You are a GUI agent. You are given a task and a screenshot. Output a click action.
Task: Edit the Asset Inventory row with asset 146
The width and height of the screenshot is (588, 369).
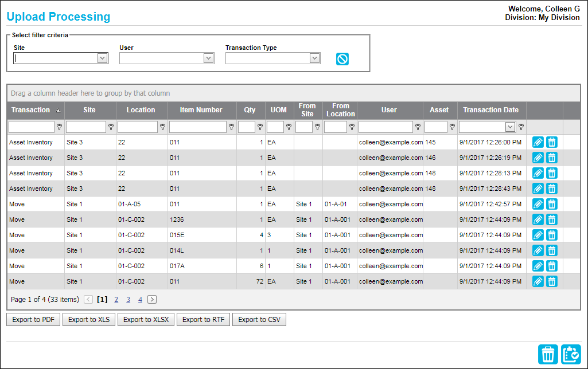538,158
